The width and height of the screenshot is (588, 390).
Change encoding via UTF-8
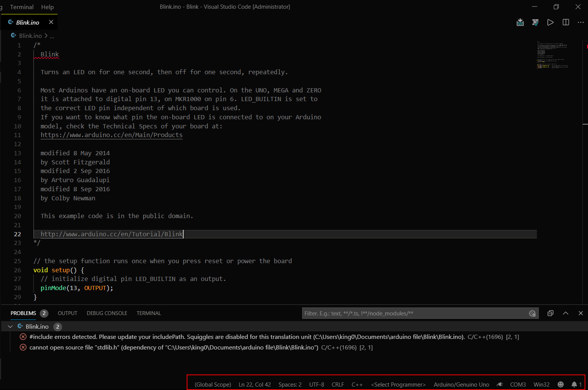(x=317, y=384)
